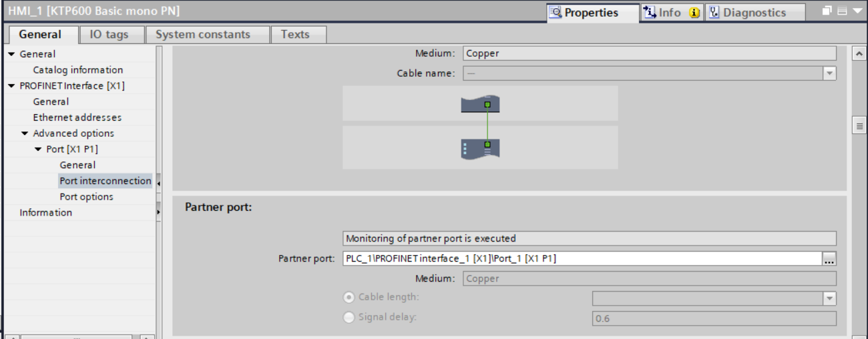The width and height of the screenshot is (868, 339).
Task: Switch to the IO tags tab
Action: 109,35
